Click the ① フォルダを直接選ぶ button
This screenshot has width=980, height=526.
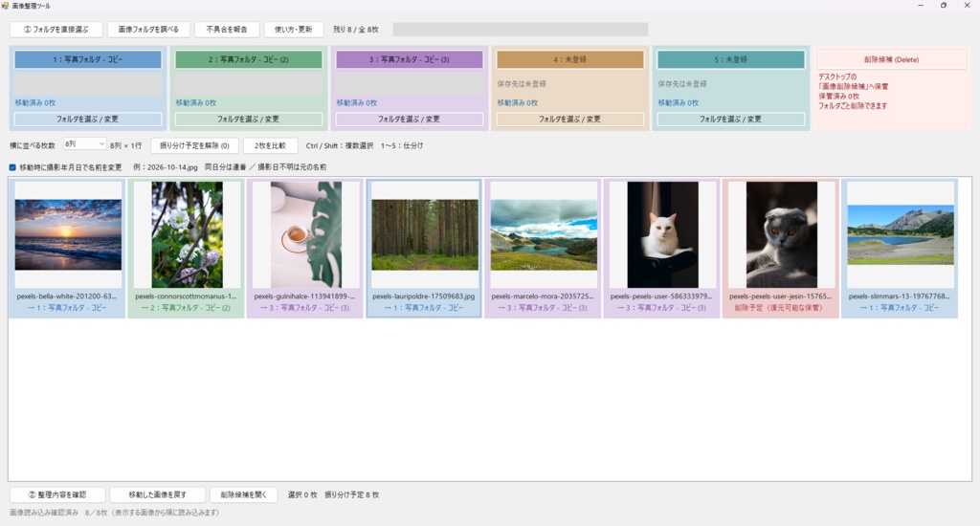pos(56,30)
